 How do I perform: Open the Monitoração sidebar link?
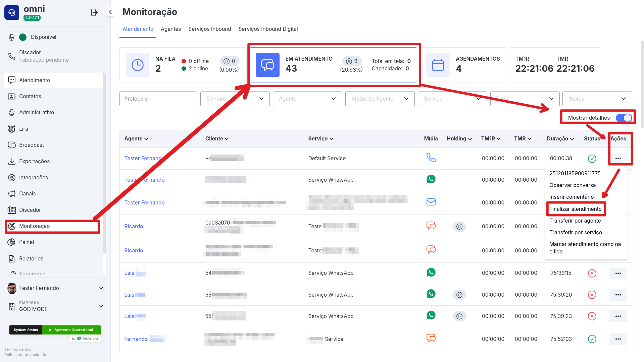tap(34, 226)
